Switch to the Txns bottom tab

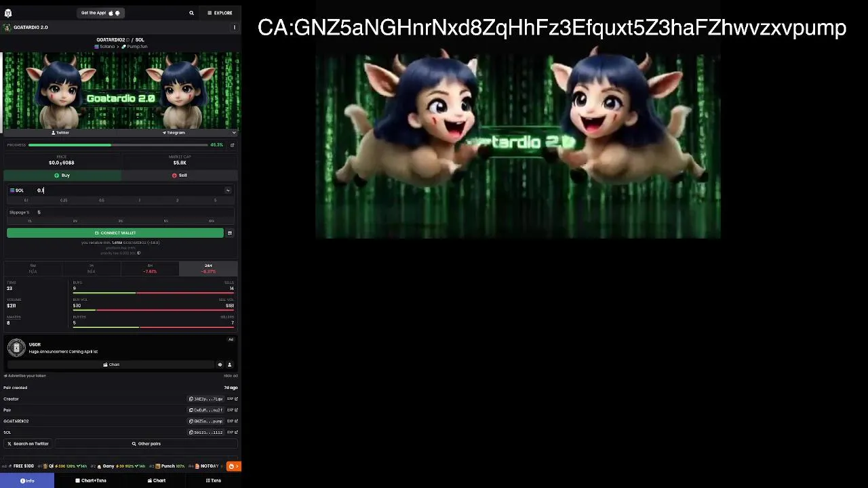coord(213,481)
